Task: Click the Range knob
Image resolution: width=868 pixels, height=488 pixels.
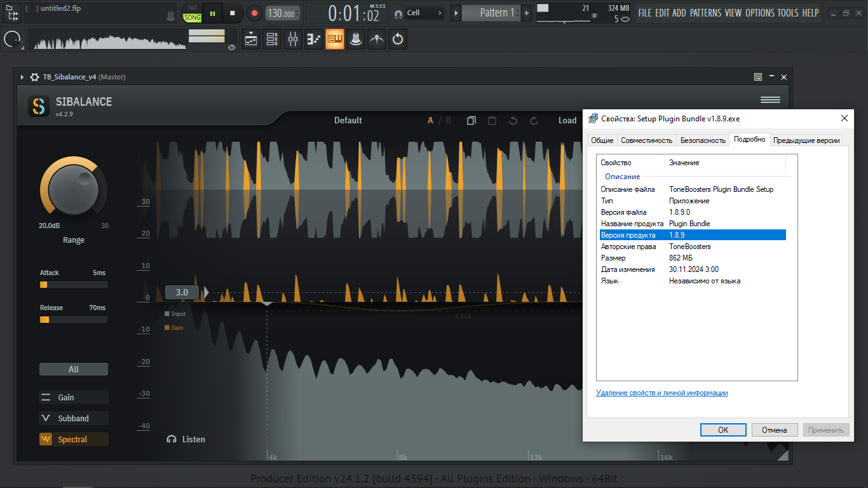Action: [x=74, y=189]
